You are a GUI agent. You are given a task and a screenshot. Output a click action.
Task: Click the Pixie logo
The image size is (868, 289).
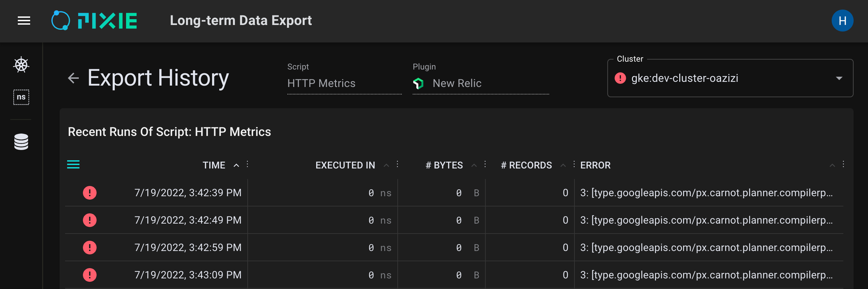[x=94, y=21]
